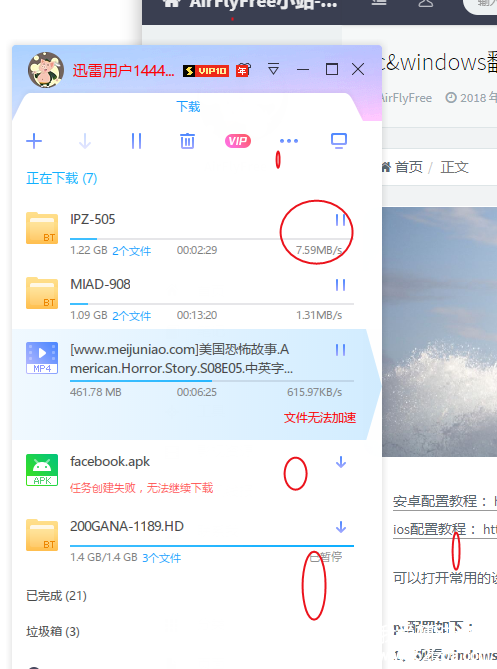
Task: Click the green APK file icon
Action: point(42,470)
